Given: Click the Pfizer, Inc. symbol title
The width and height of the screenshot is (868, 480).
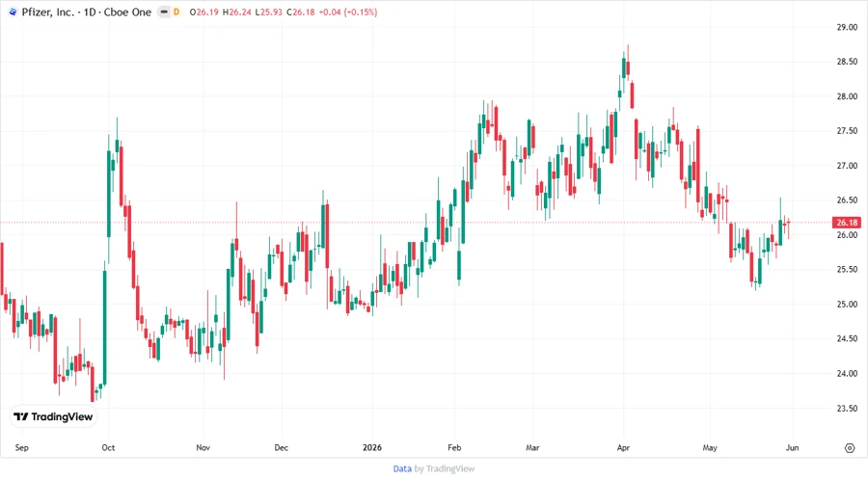Looking at the screenshot, I should coord(47,13).
